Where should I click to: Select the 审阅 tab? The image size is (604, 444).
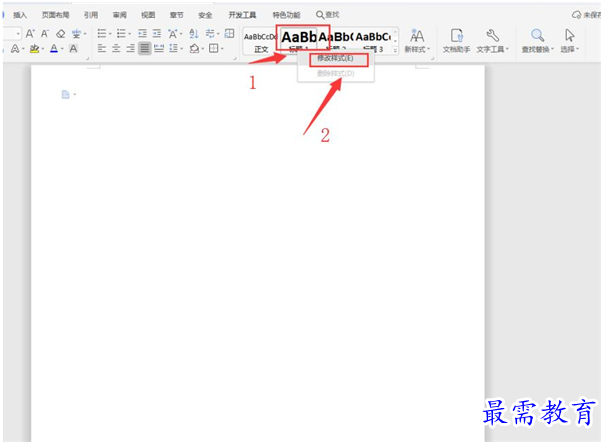coord(119,15)
